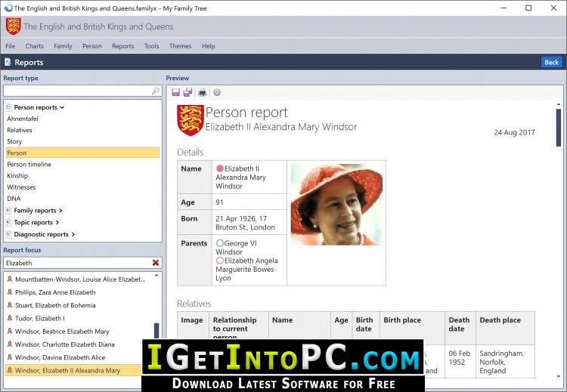Open the Themes menu
Viewport: 567px width, 392px height.
click(180, 46)
